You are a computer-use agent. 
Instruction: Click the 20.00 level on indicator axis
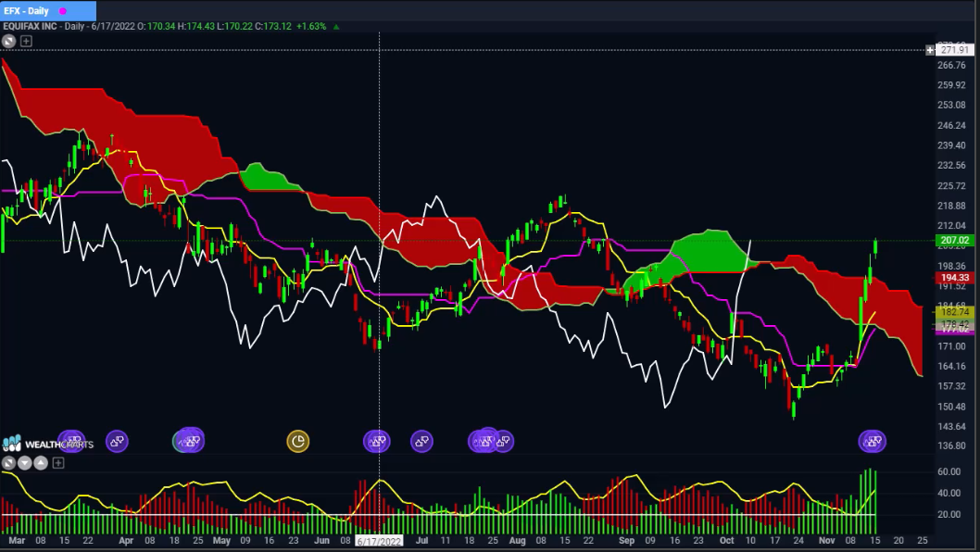(x=949, y=515)
